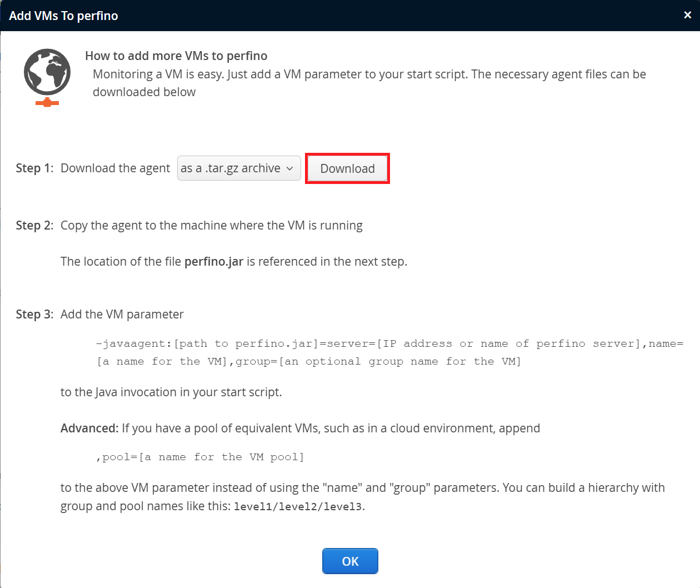This screenshot has width=700, height=588.
Task: Click the Step 1 label
Action: click(x=34, y=168)
